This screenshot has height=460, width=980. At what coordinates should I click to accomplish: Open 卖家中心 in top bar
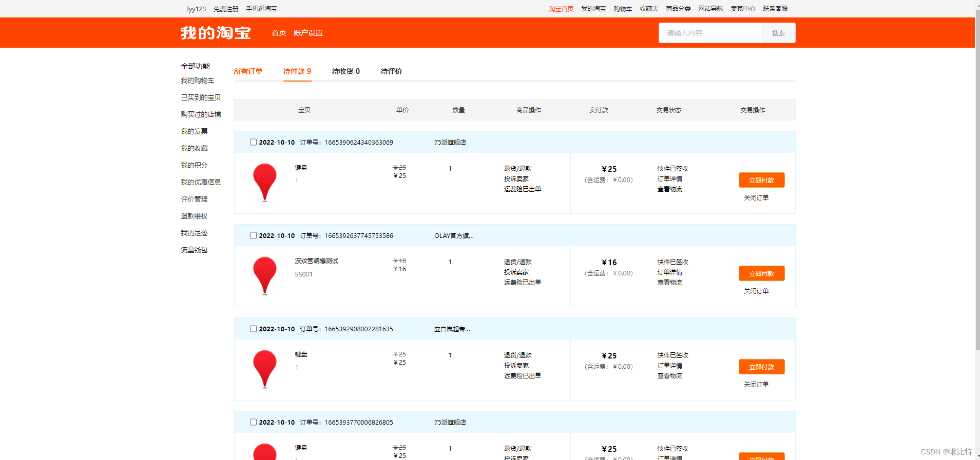click(743, 9)
